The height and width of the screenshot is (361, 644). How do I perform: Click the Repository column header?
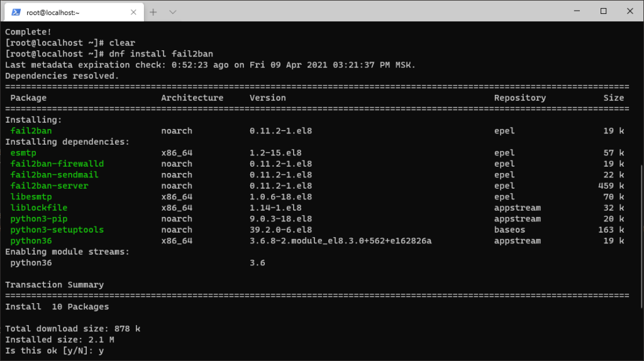pyautogui.click(x=520, y=97)
